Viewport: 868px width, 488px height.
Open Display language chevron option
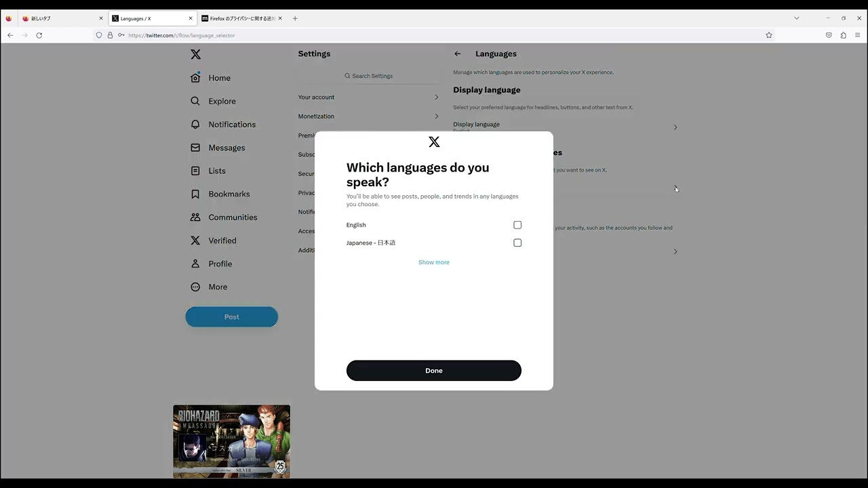pyautogui.click(x=675, y=127)
